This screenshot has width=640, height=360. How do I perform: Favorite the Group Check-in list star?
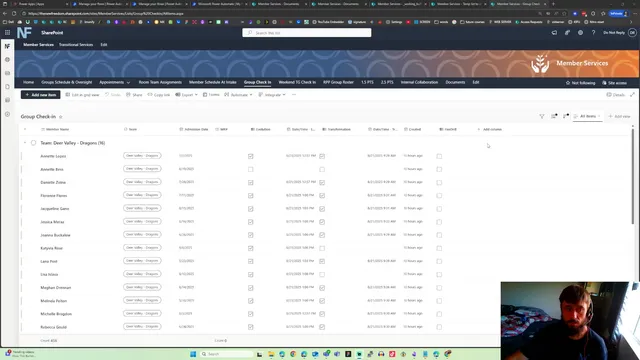(x=60, y=117)
